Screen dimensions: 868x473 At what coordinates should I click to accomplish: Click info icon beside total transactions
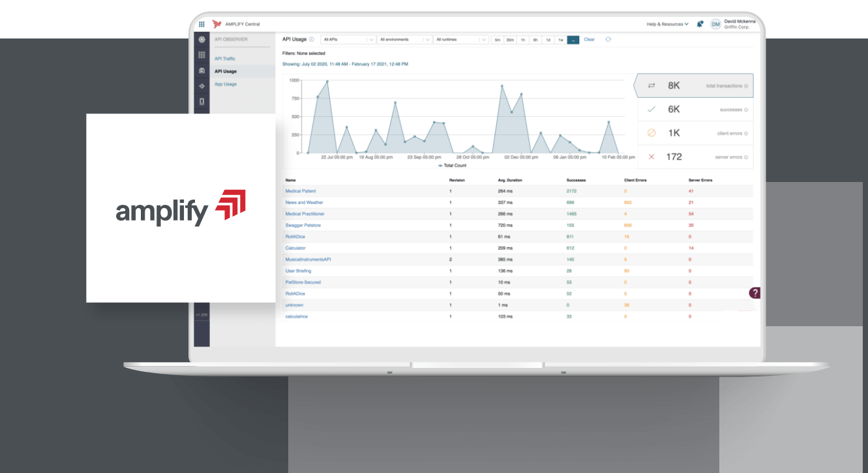coord(746,86)
